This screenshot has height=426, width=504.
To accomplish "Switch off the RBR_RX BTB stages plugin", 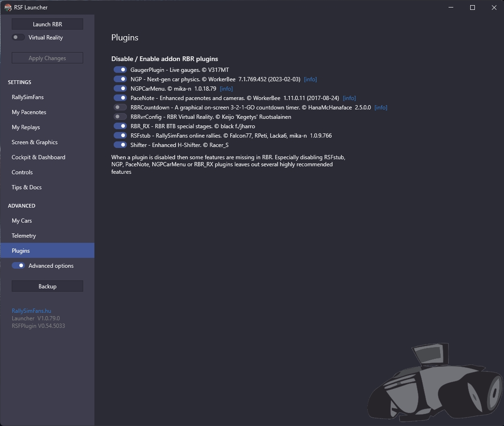I will (120, 126).
